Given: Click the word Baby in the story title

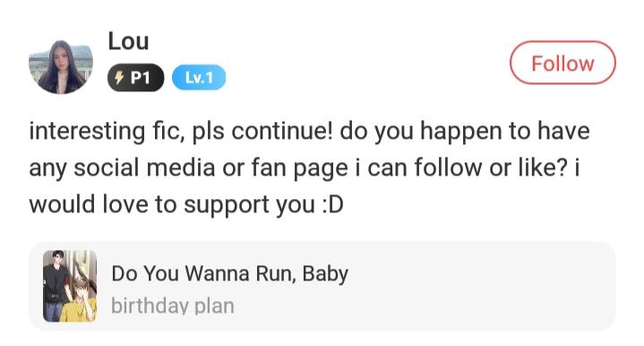Looking at the screenshot, I should coord(325,274).
